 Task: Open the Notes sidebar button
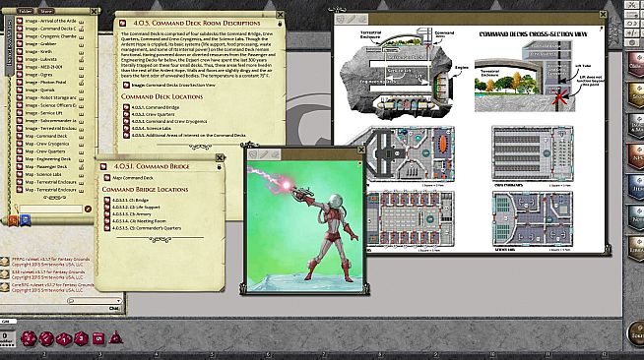click(x=636, y=218)
